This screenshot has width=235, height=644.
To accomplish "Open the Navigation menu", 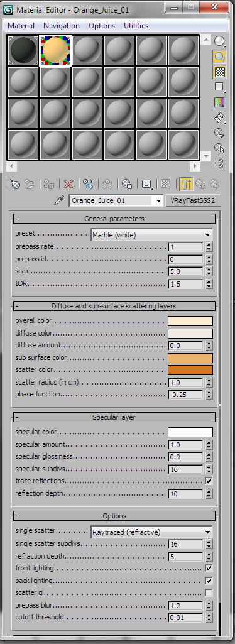I will click(x=62, y=26).
